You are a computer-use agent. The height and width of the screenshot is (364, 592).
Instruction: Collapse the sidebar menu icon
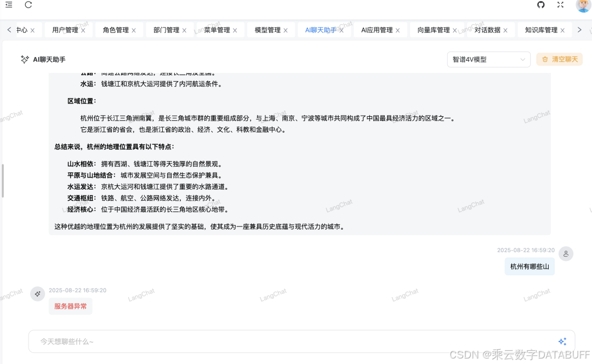9,4
